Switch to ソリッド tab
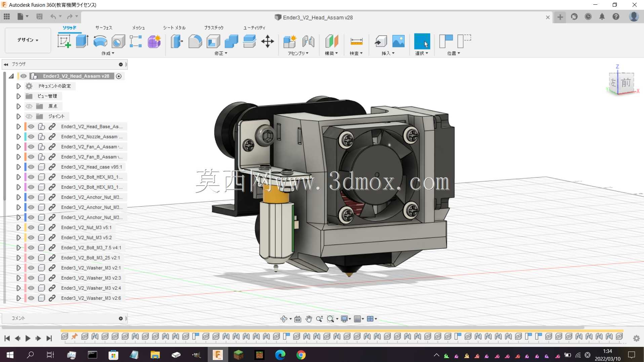The width and height of the screenshot is (644, 362). coord(70,28)
